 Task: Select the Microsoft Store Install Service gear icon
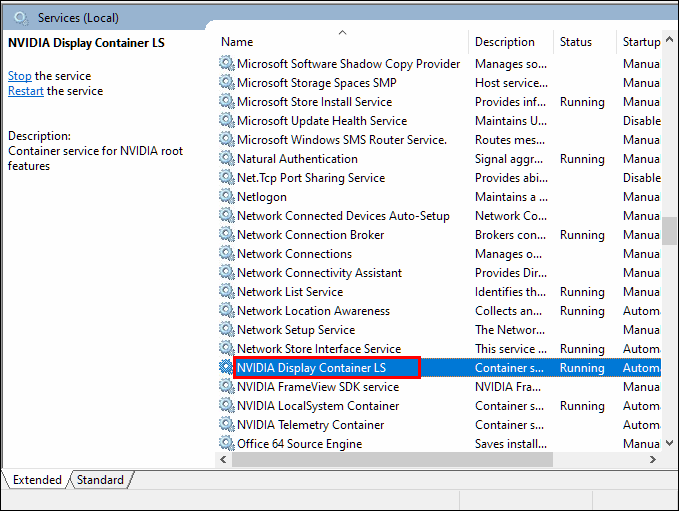[x=227, y=102]
